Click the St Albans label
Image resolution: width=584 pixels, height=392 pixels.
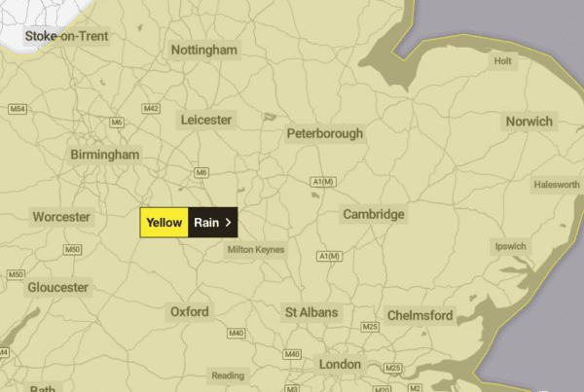pos(311,312)
